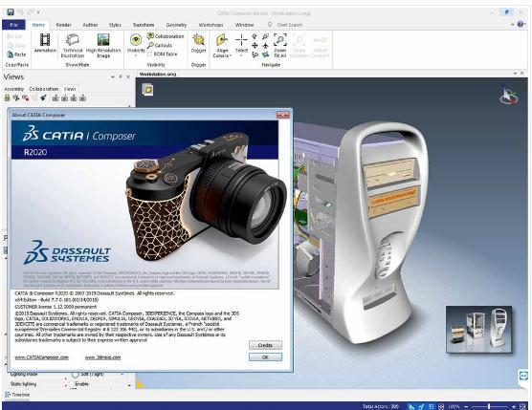Open the Views panel options dropdown arrow
Screen dimensions: 532x410
(x=113, y=76)
